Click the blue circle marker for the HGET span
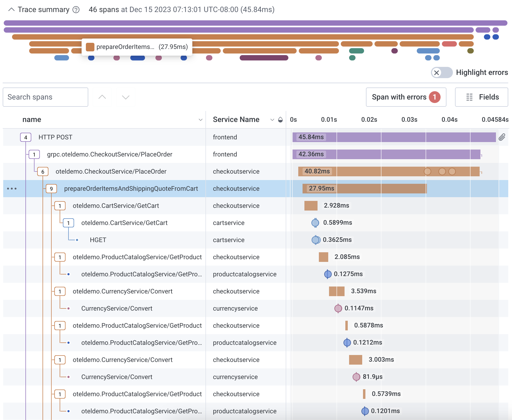The width and height of the screenshot is (512, 420). point(316,240)
